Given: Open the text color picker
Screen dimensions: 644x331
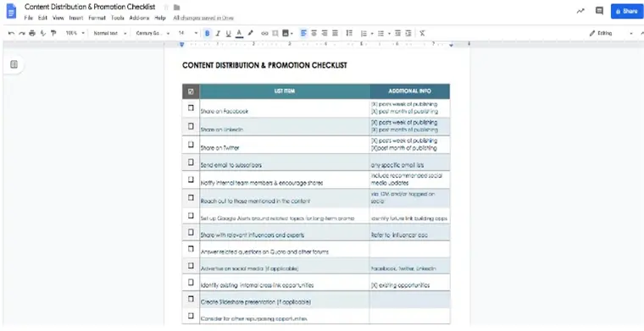Looking at the screenshot, I should point(239,33).
